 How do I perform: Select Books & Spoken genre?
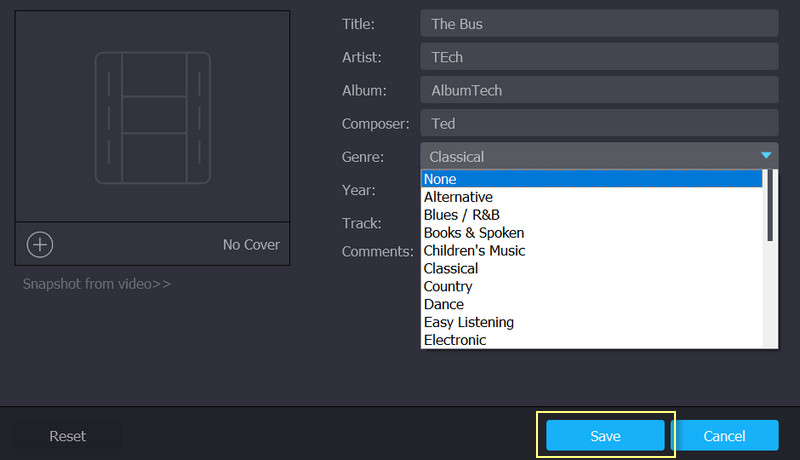592,233
